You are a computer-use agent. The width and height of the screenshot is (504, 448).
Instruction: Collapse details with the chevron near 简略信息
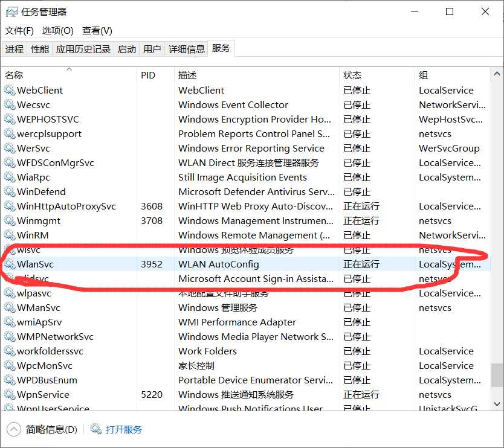coord(13,429)
